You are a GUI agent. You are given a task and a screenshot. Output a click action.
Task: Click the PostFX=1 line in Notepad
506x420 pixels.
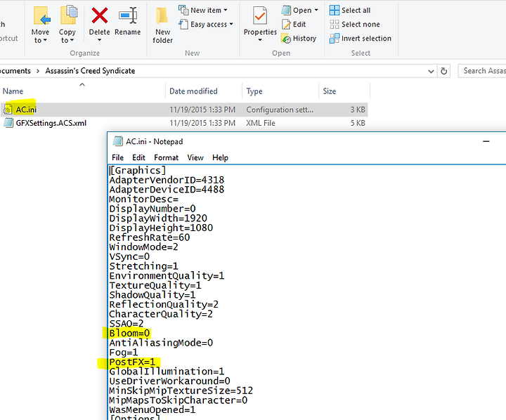tap(132, 362)
